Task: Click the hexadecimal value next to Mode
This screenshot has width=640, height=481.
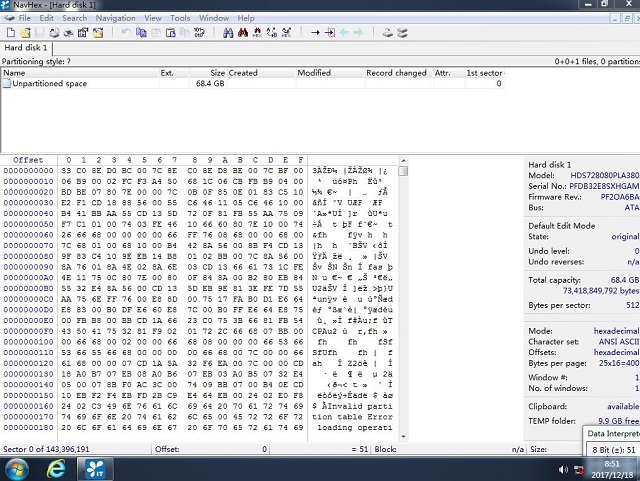Action: [x=616, y=331]
